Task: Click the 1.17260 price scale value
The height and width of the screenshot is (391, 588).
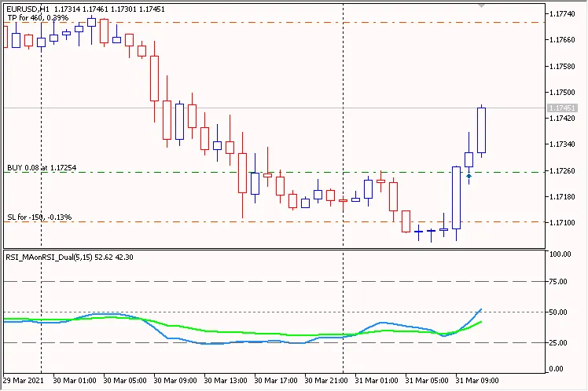Action: coord(562,171)
